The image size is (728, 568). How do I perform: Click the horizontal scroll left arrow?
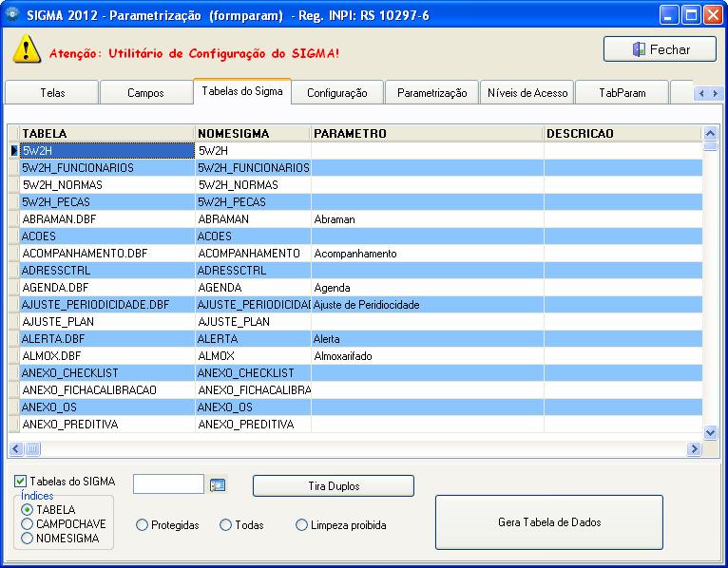(16, 448)
